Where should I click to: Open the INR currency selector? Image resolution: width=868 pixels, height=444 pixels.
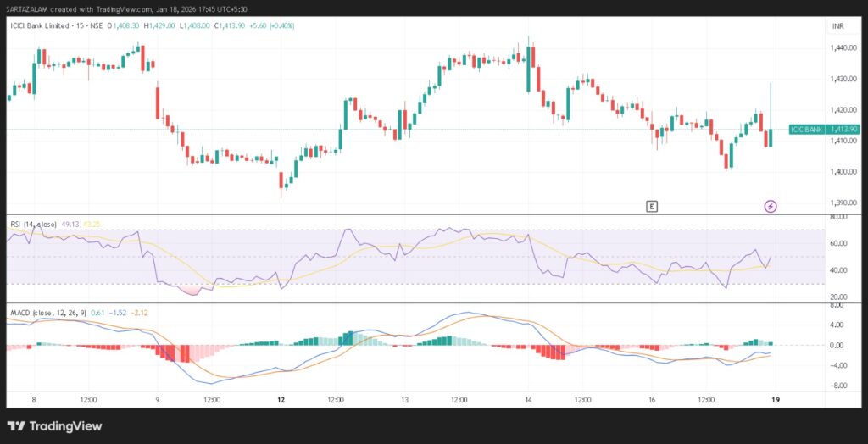(838, 26)
